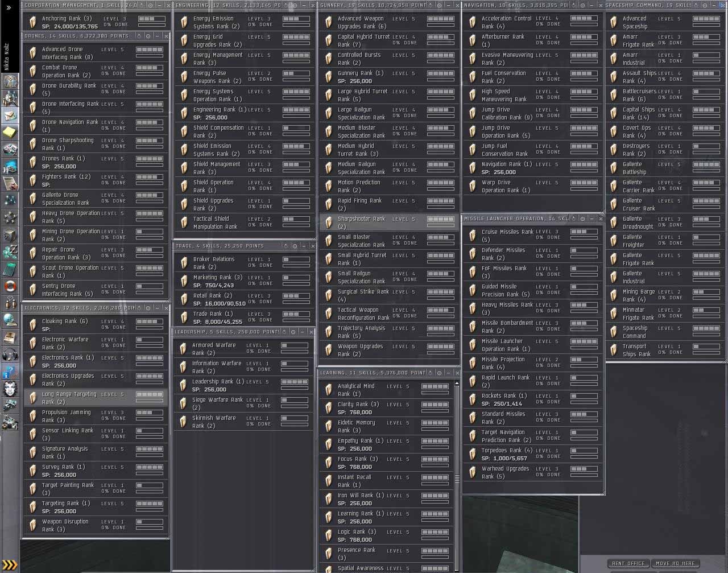Click the spaceship sidebar icon
Viewport: 728px width, 573px height.
10,406
